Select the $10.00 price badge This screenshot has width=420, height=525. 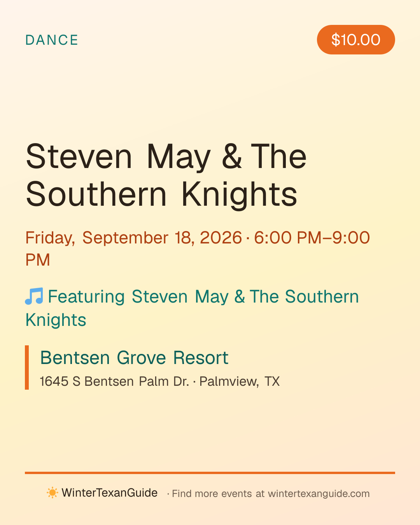click(x=356, y=40)
